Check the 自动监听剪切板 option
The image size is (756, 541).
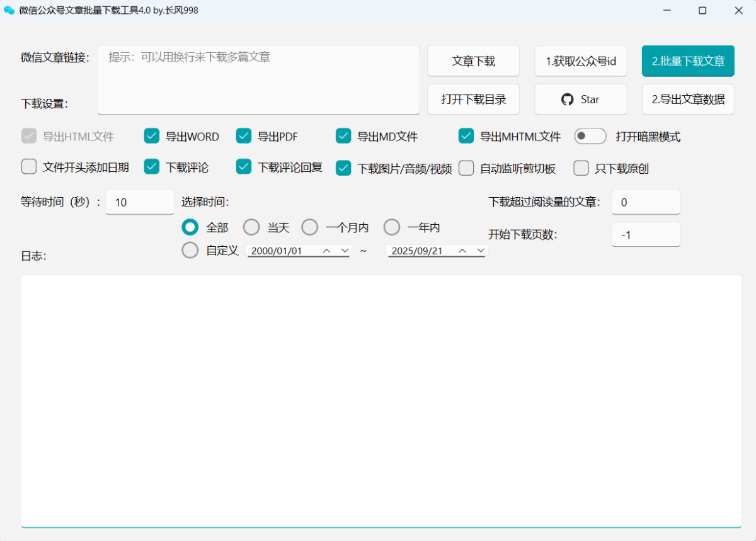pos(466,168)
